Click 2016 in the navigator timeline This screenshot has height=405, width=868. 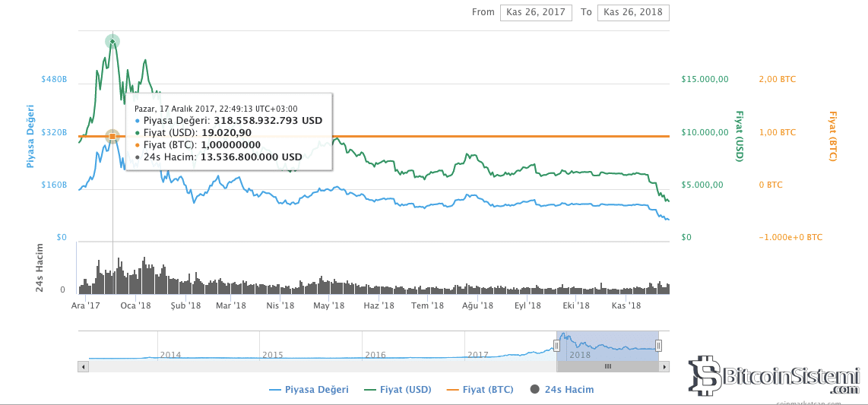(375, 355)
